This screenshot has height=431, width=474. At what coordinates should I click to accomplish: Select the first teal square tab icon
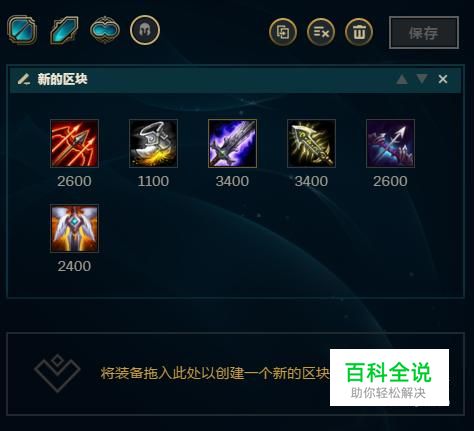22,30
